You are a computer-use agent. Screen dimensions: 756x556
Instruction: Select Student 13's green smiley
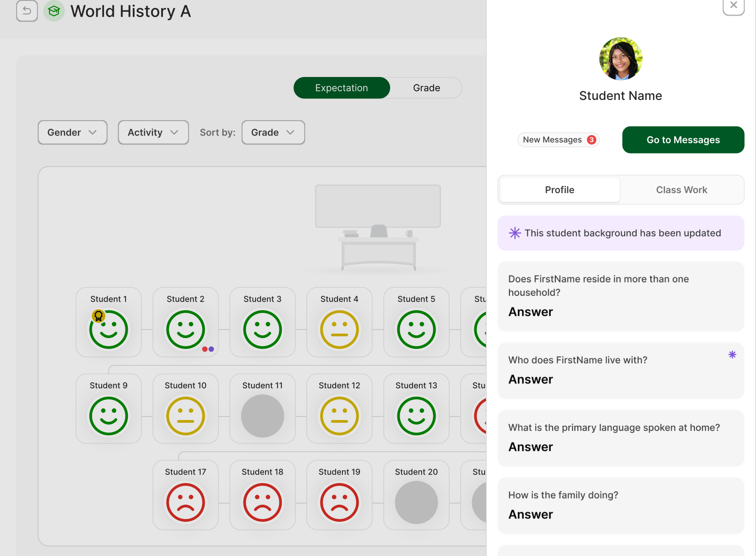(x=416, y=416)
